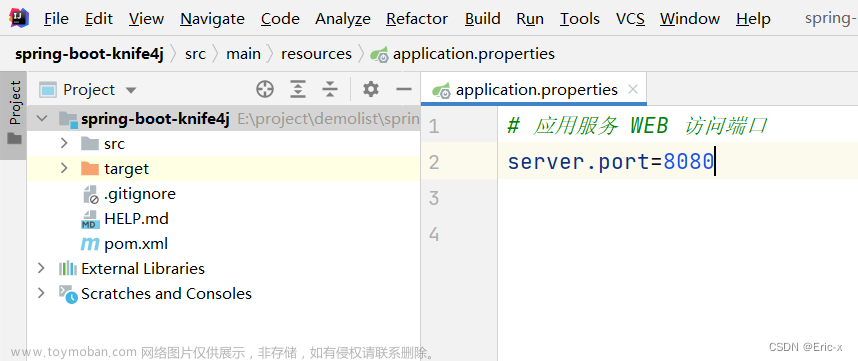Click the .gitignore file icon

click(x=90, y=194)
